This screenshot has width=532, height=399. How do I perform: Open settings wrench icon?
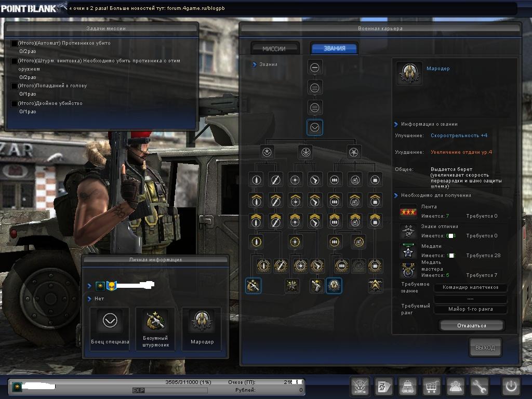click(x=479, y=386)
